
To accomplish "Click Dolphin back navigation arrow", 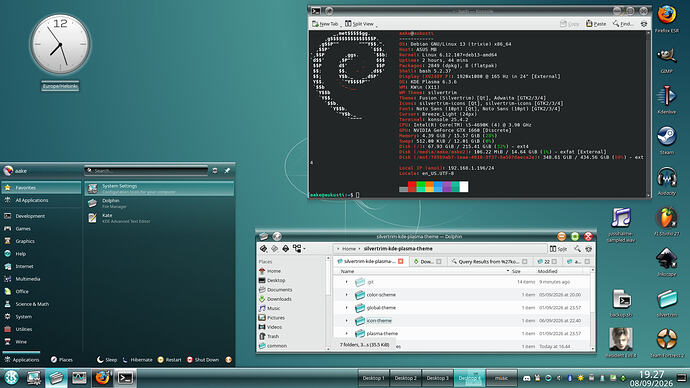I will [264, 249].
